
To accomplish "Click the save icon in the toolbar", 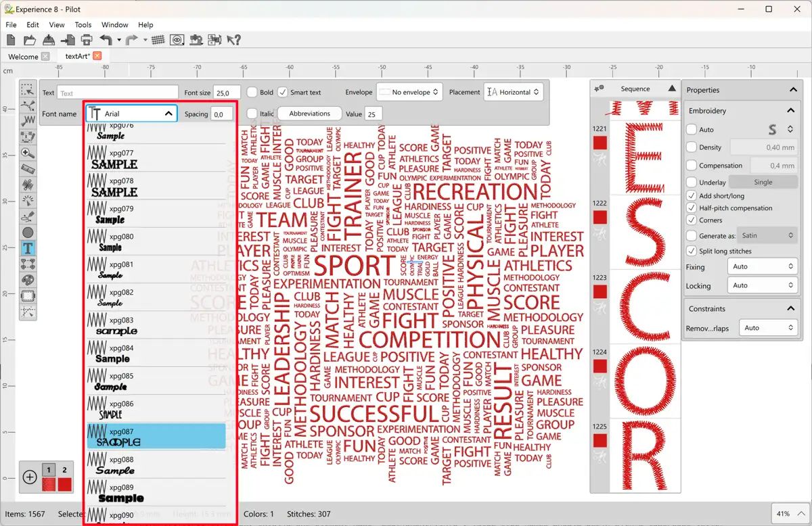I will pos(49,40).
